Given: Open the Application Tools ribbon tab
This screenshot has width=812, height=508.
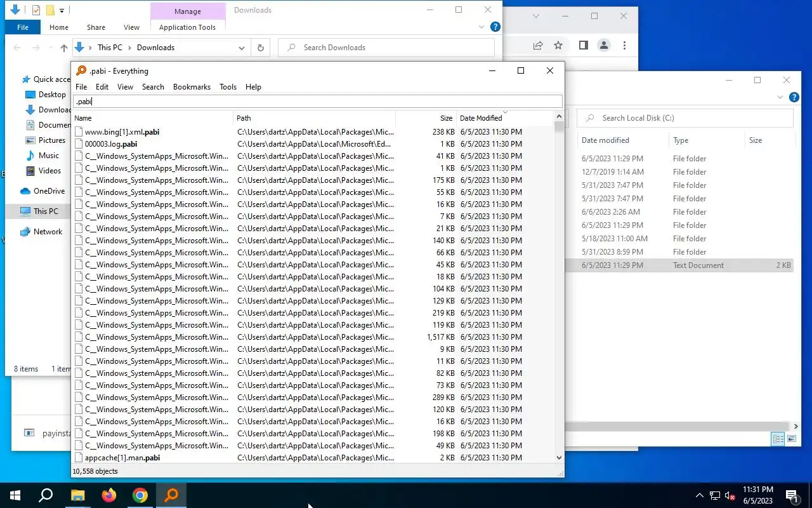Looking at the screenshot, I should [x=187, y=27].
